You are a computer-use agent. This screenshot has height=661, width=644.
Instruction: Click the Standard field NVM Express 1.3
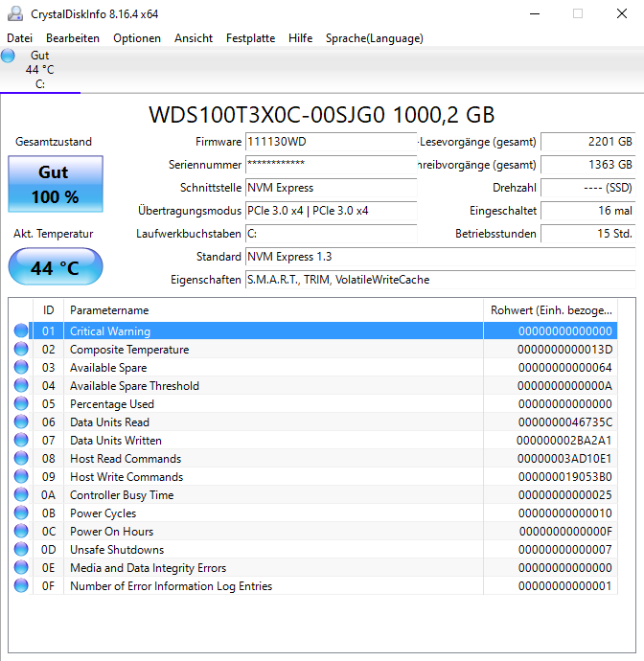(440, 257)
